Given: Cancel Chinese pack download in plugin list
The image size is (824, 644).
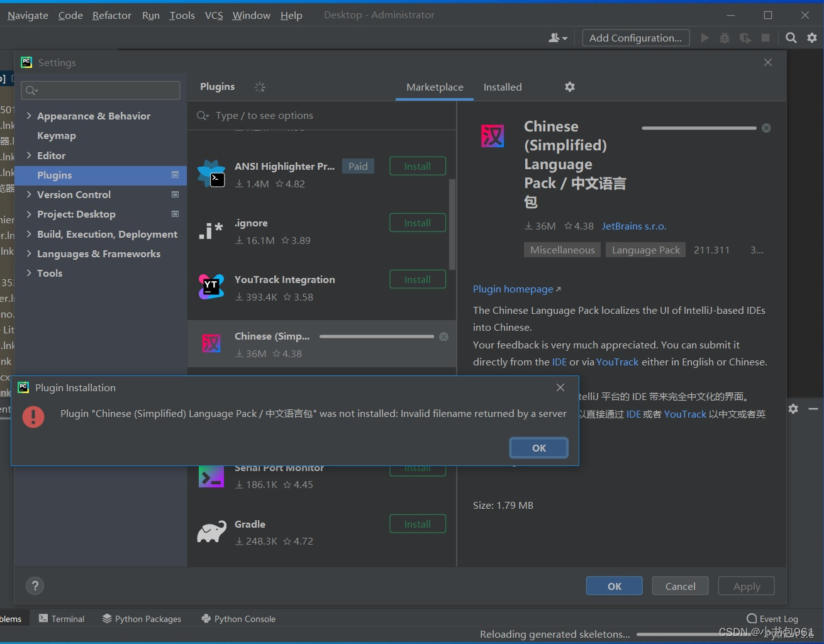Looking at the screenshot, I should pyautogui.click(x=444, y=336).
